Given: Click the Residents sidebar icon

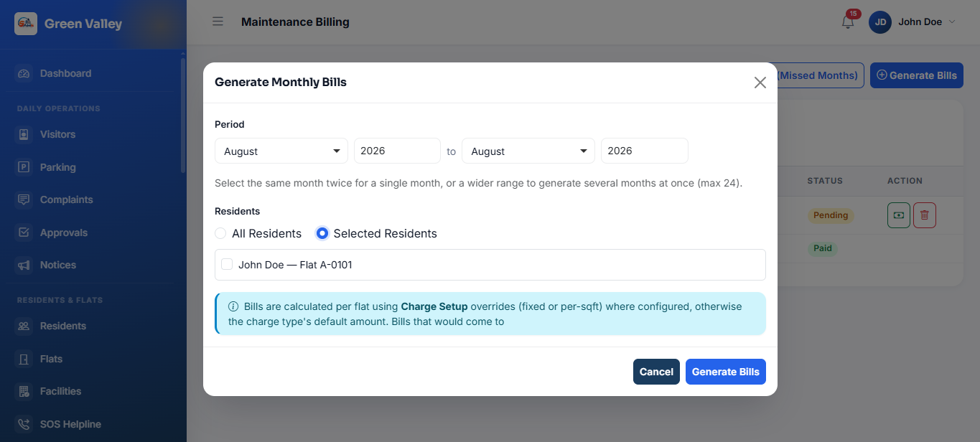Looking at the screenshot, I should [24, 326].
